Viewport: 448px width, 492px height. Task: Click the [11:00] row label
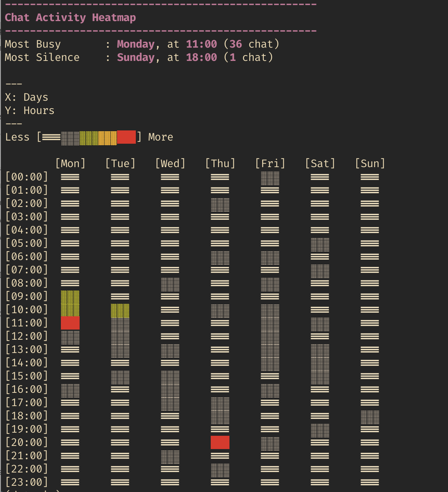pos(27,323)
